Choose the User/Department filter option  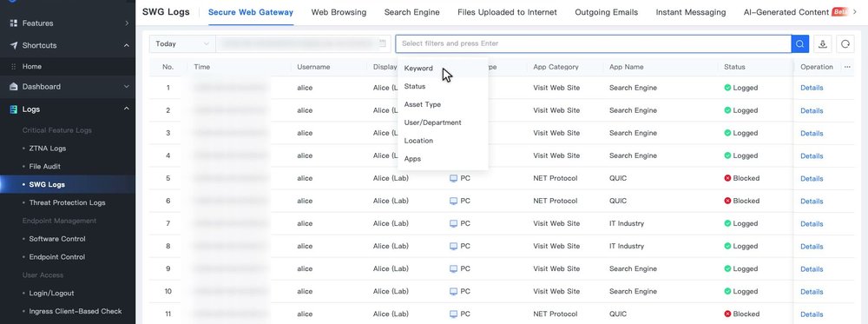(443, 122)
